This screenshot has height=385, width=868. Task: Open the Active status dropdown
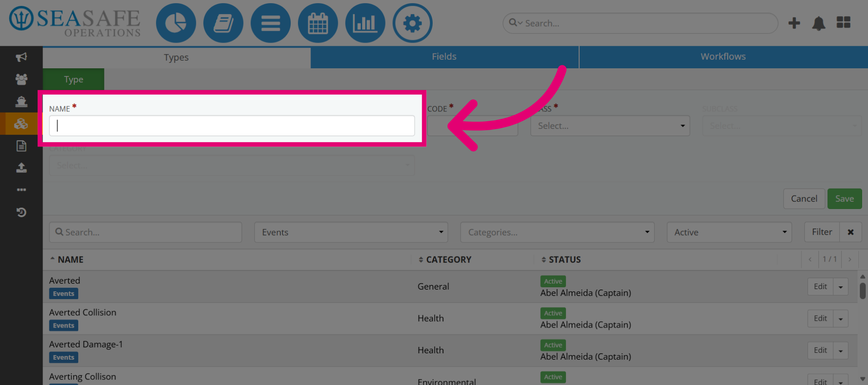pyautogui.click(x=729, y=232)
